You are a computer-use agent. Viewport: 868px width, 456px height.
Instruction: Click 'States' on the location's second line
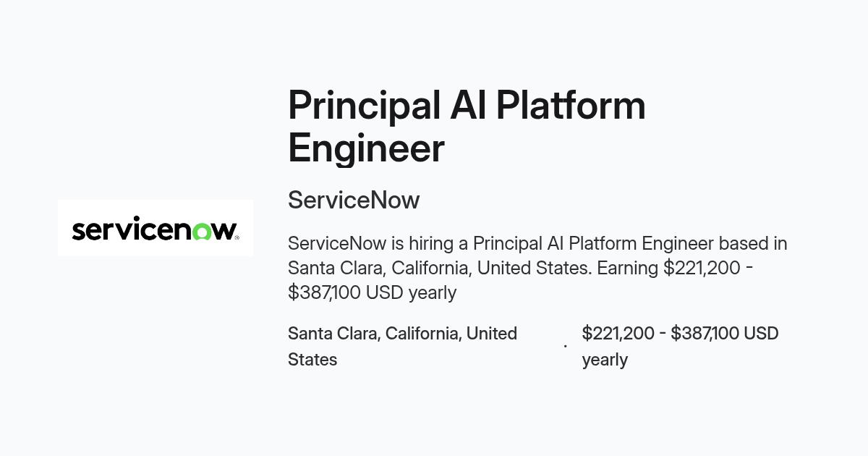(x=312, y=360)
